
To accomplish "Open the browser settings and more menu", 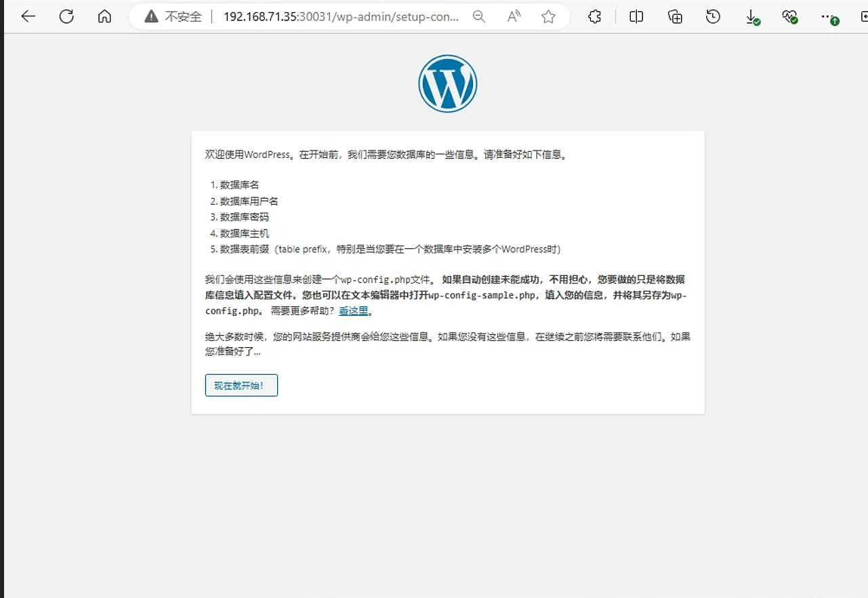I will [829, 18].
